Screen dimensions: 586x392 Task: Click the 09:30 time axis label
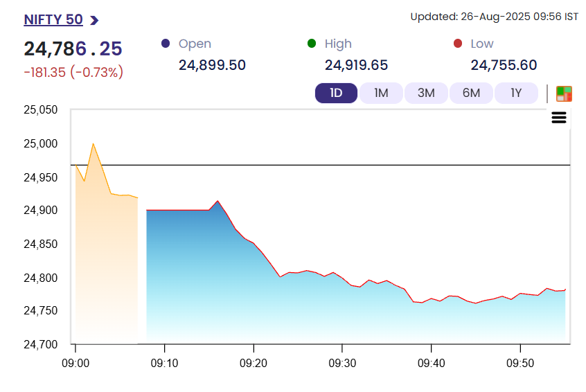pyautogui.click(x=342, y=363)
